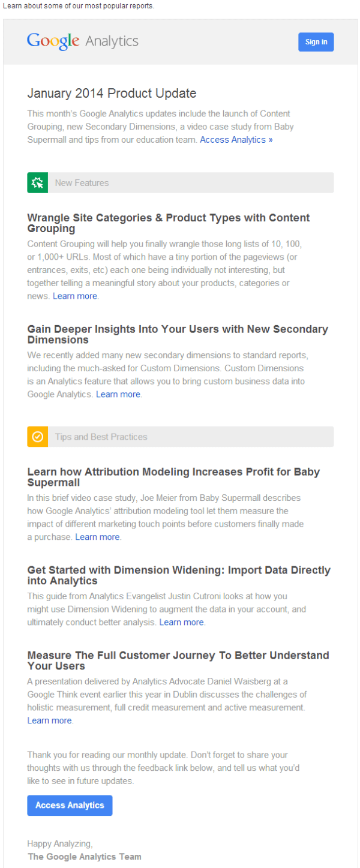
Task: Click the popular reports preheader text
Action: pyautogui.click(x=79, y=6)
